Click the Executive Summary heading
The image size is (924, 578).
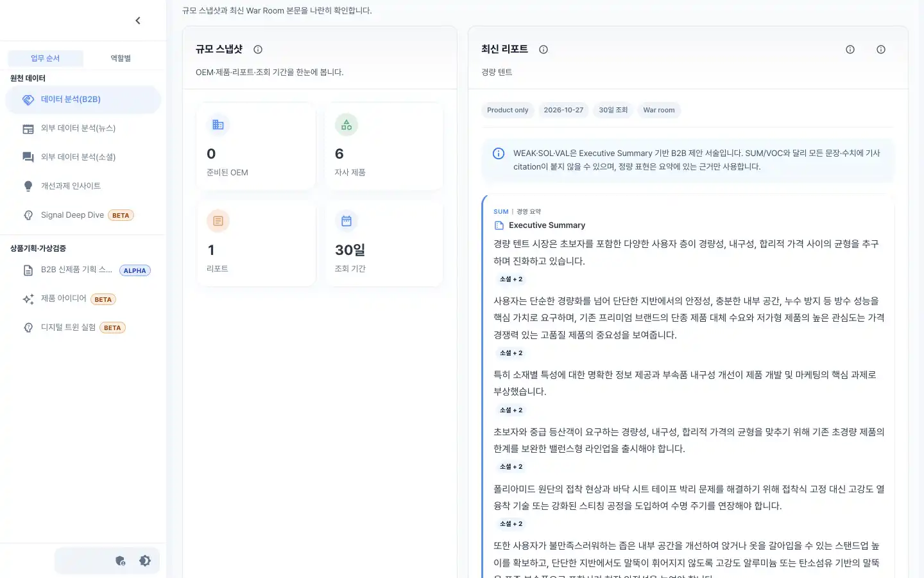[547, 225]
